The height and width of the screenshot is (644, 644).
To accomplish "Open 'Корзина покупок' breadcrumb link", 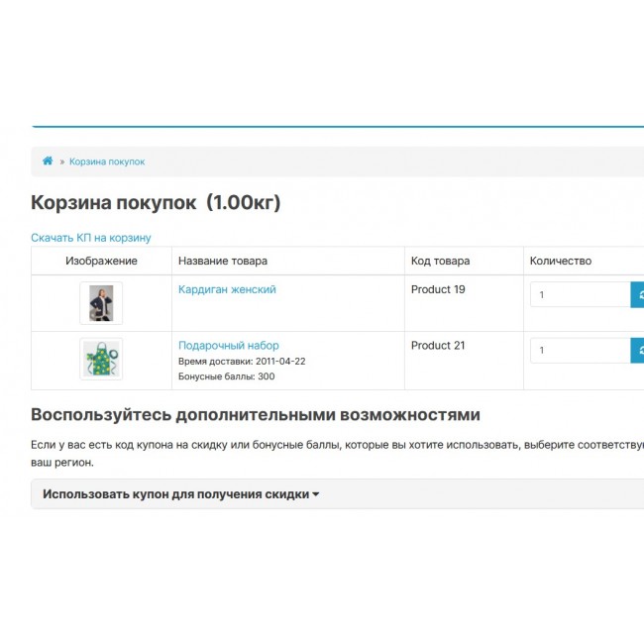I will (107, 161).
